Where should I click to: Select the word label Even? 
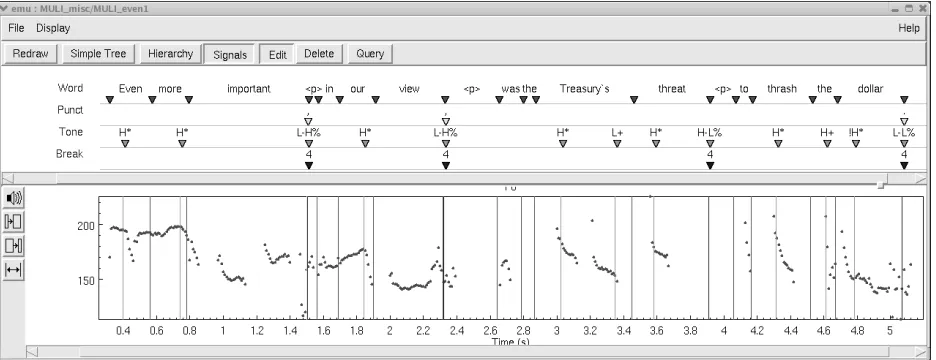131,89
